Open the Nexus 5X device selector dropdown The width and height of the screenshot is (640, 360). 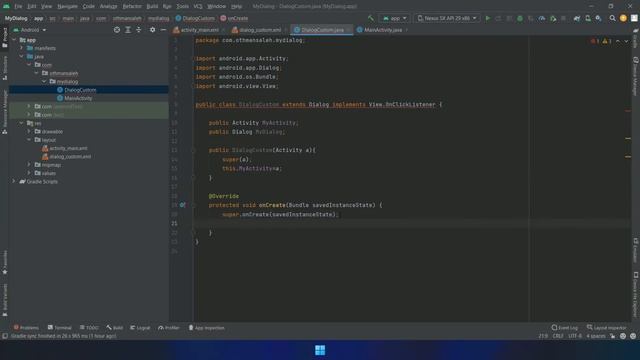tap(447, 18)
